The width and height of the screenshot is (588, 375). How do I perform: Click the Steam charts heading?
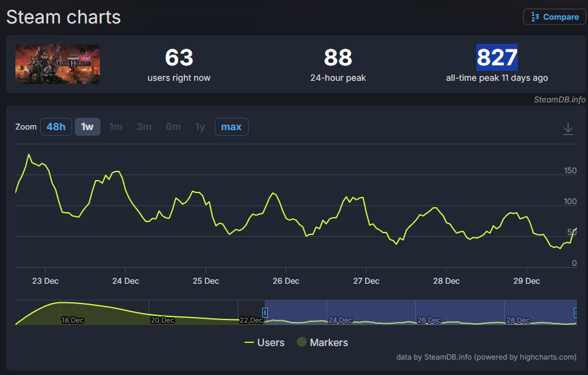(64, 17)
